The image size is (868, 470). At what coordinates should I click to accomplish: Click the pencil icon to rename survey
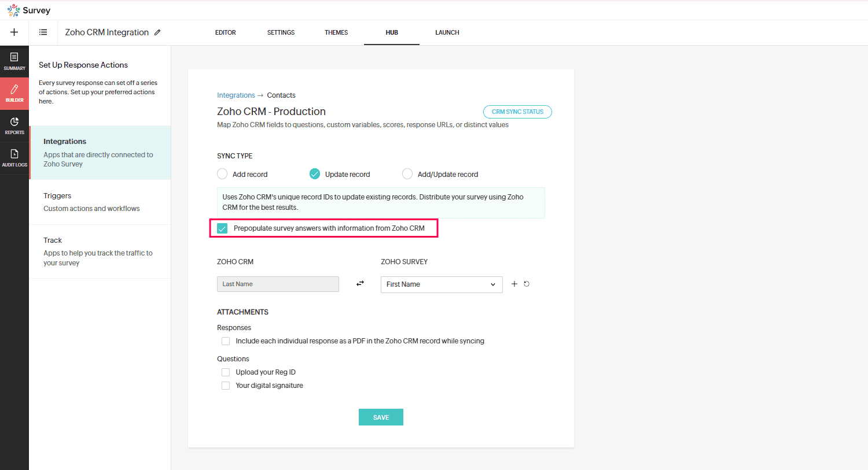click(157, 32)
